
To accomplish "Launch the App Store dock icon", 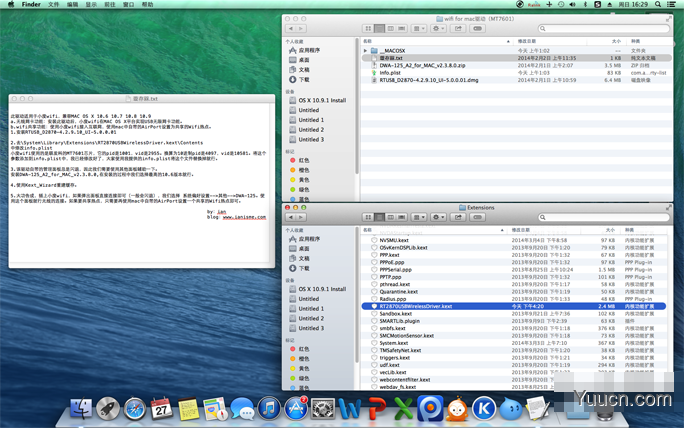I will click(296, 409).
